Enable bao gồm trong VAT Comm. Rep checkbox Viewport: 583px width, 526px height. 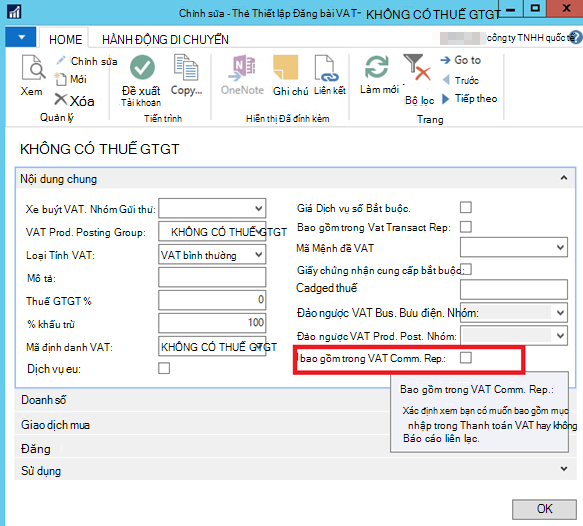(466, 358)
